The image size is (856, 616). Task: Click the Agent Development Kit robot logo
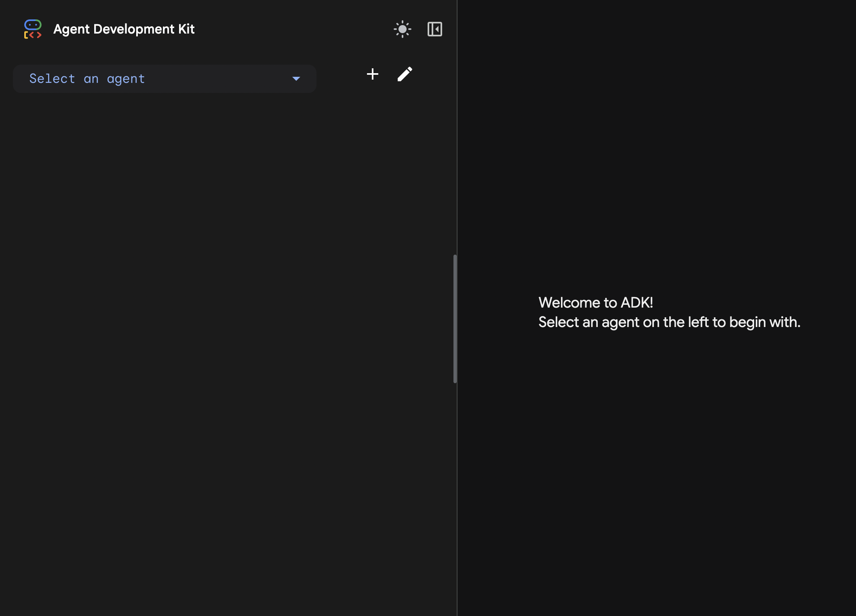pyautogui.click(x=33, y=29)
